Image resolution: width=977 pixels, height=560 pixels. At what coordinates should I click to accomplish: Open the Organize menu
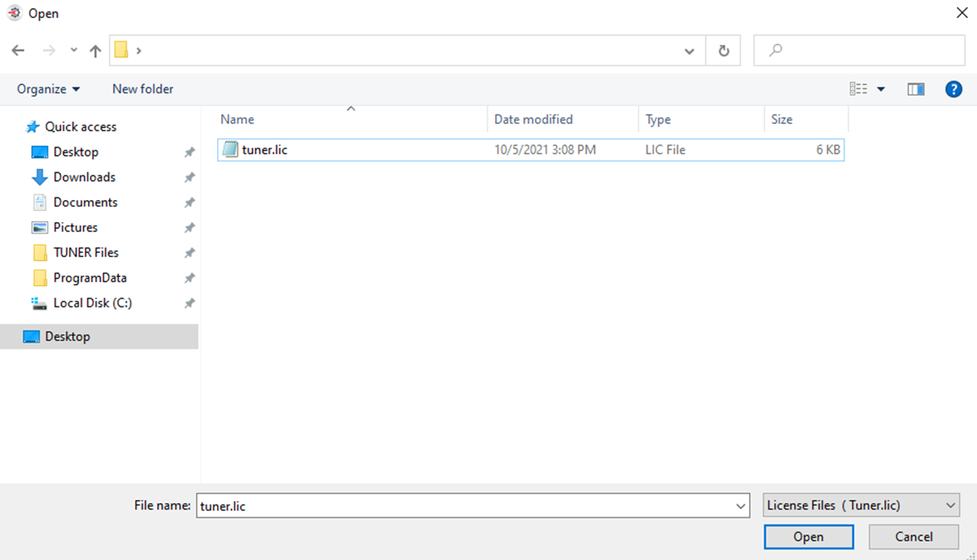48,89
